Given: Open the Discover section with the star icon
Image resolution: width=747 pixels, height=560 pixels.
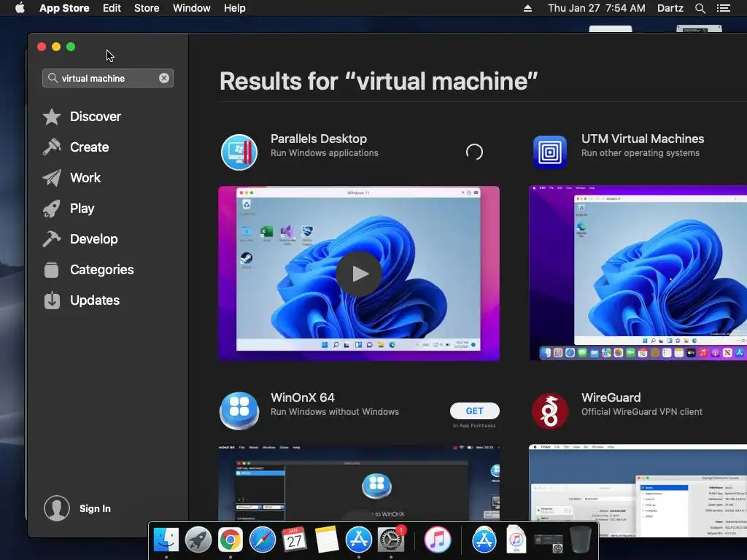Looking at the screenshot, I should coord(82,117).
